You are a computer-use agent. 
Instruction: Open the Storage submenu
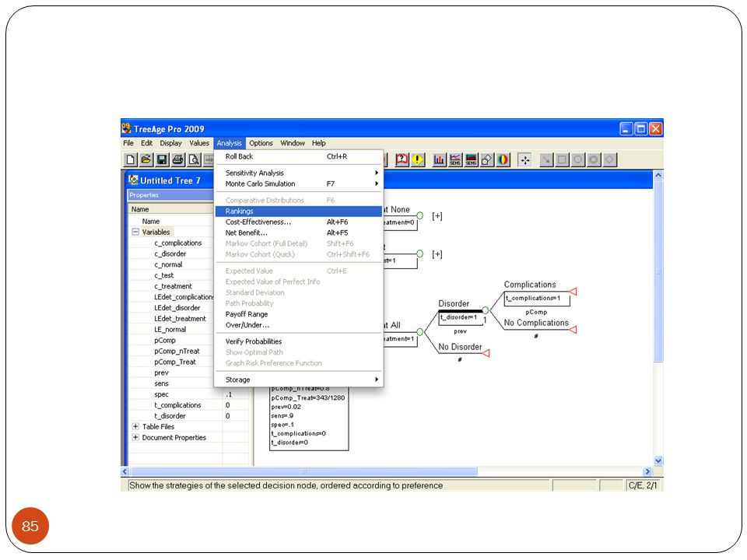299,380
